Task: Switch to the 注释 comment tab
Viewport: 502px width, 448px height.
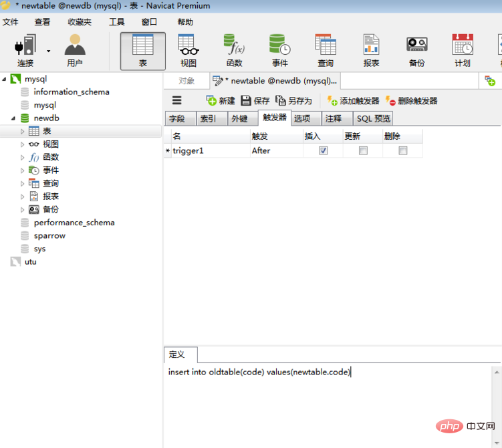Action: (x=337, y=119)
